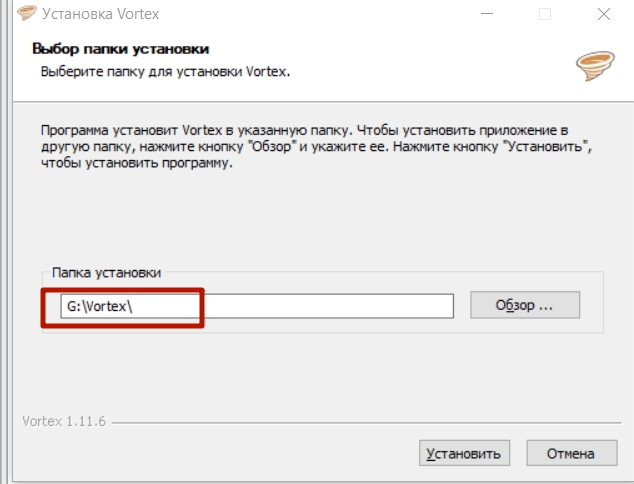634x484 pixels.
Task: Cancel setup with Отмена button
Action: [x=572, y=453]
